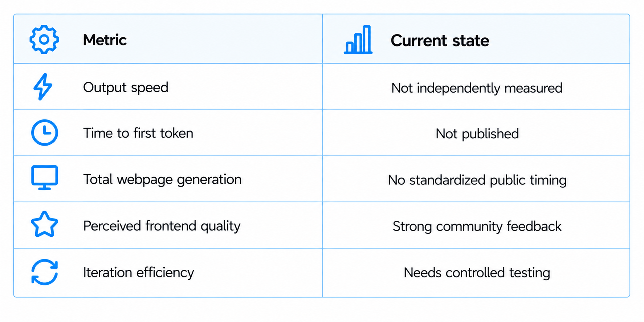Click the gear icon beside Metric
Viewport: 644px width, 322px height.
pos(44,40)
